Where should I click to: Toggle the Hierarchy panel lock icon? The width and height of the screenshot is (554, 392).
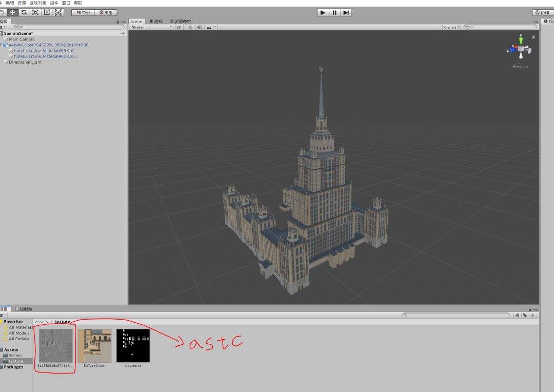pyautogui.click(x=117, y=22)
